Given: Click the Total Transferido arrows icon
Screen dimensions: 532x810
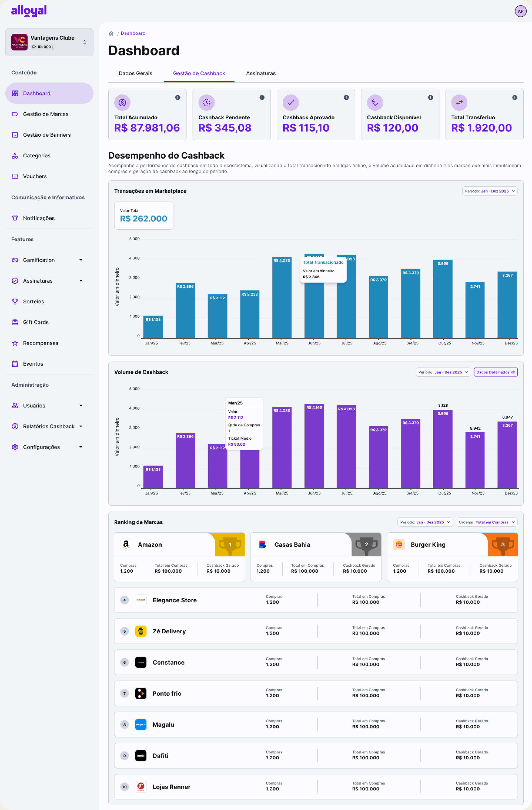Looking at the screenshot, I should pyautogui.click(x=459, y=103).
